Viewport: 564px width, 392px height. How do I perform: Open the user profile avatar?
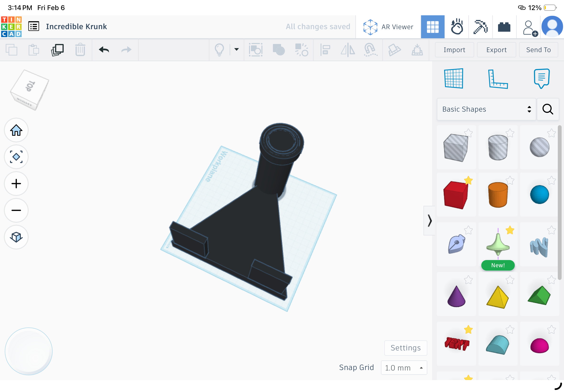(x=552, y=27)
